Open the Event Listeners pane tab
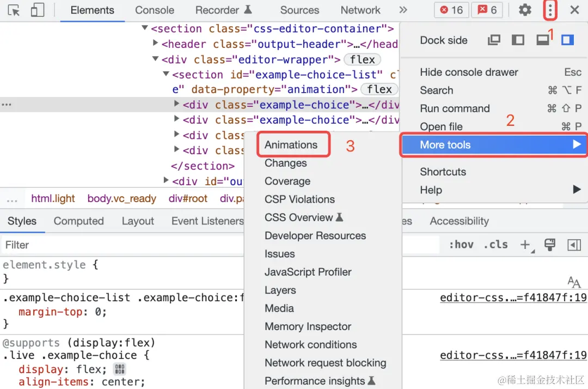 [207, 221]
